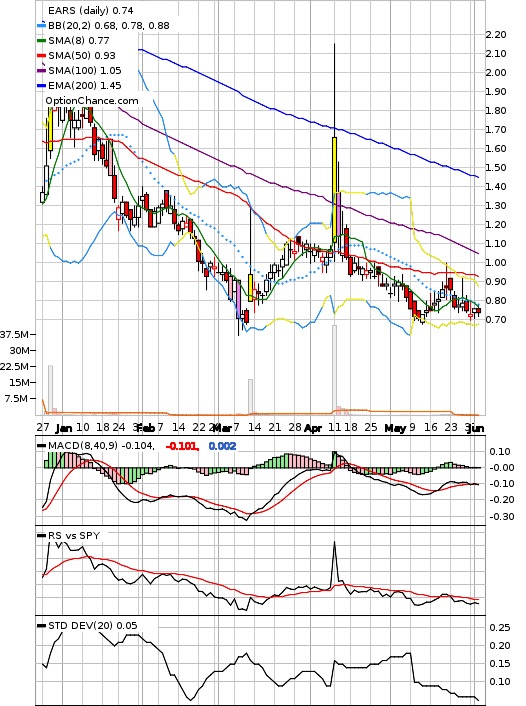The image size is (526, 706).
Task: Click the 25 date label before May
Action: (371, 427)
